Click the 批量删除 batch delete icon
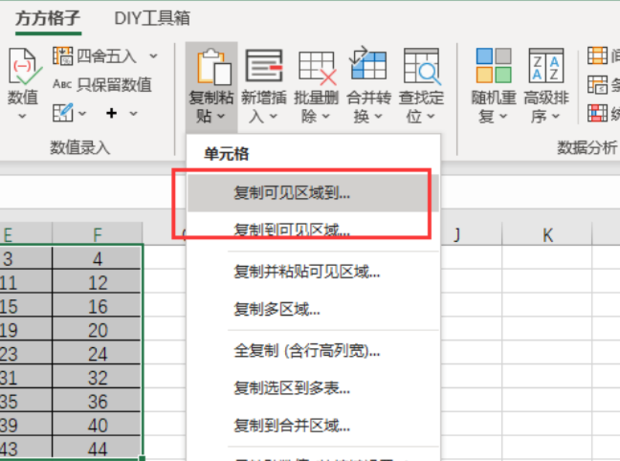Image resolution: width=620 pixels, height=461 pixels. click(x=317, y=68)
